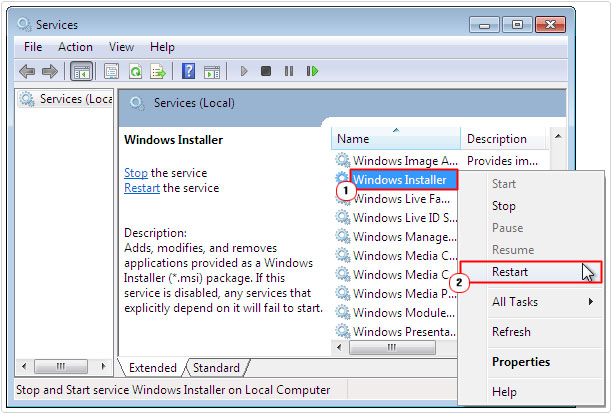Sort by the Name column header

click(396, 139)
